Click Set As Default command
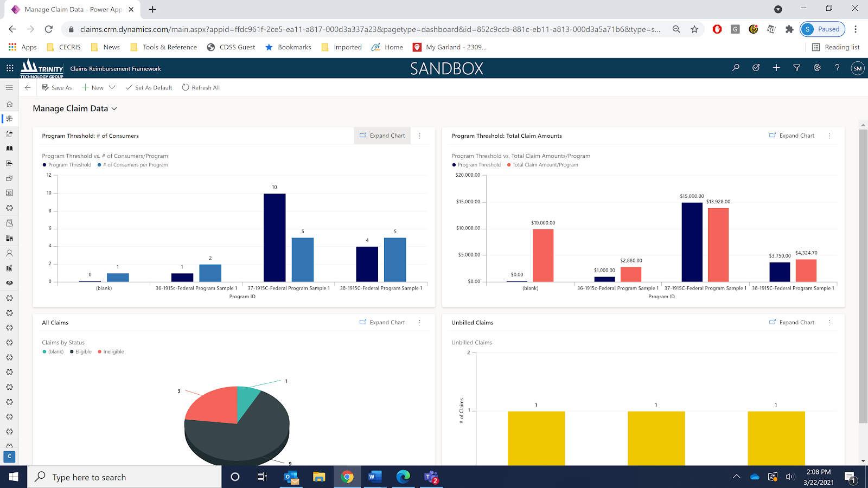868x488 pixels. 149,87
